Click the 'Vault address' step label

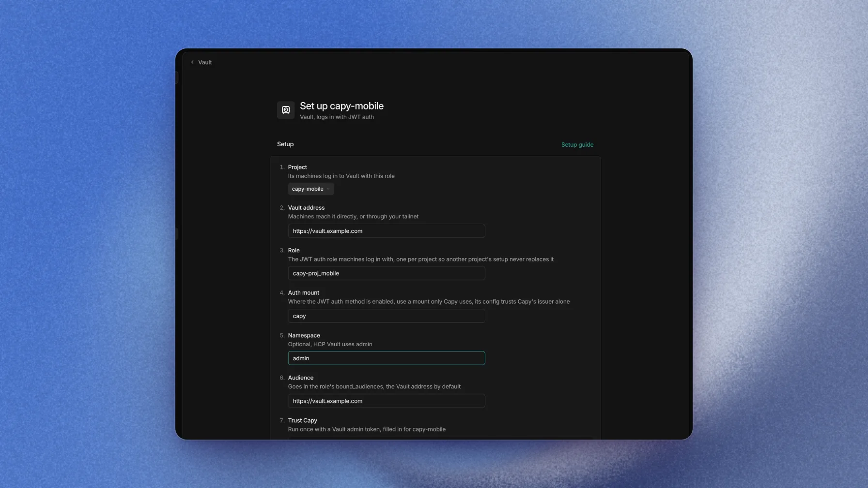tap(306, 208)
